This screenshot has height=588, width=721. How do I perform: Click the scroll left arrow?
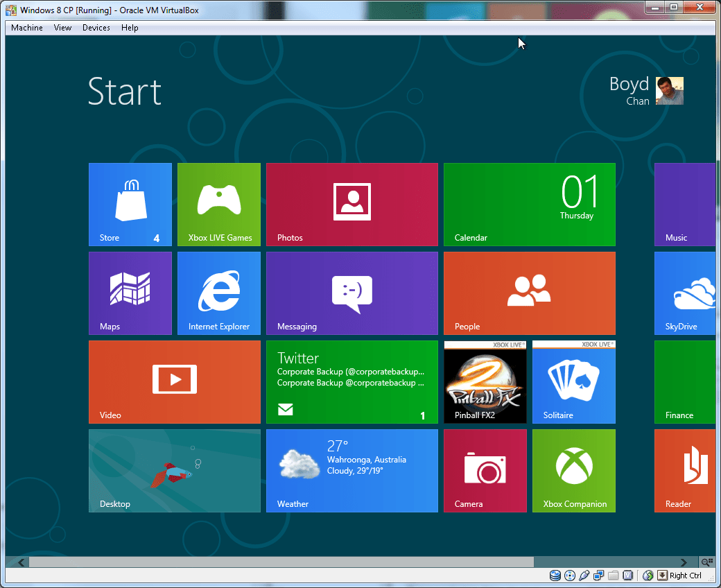point(21,562)
